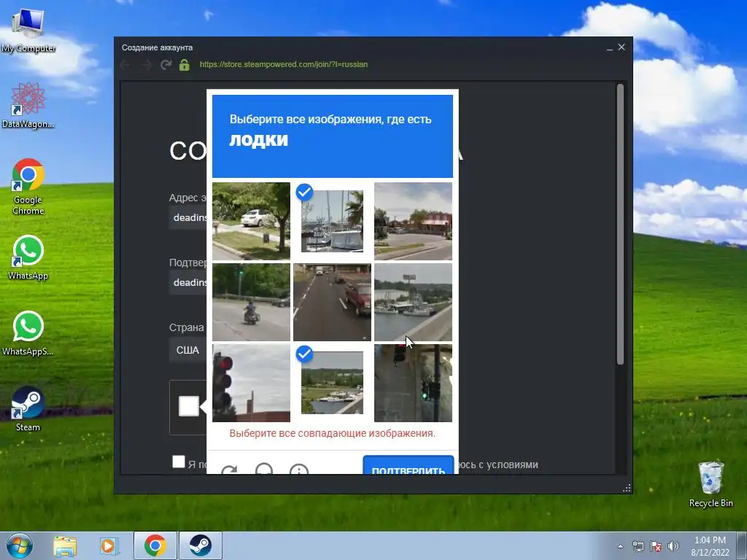Image resolution: width=747 pixels, height=560 pixels.
Task: Open the Action Center flag icon
Action: [656, 546]
